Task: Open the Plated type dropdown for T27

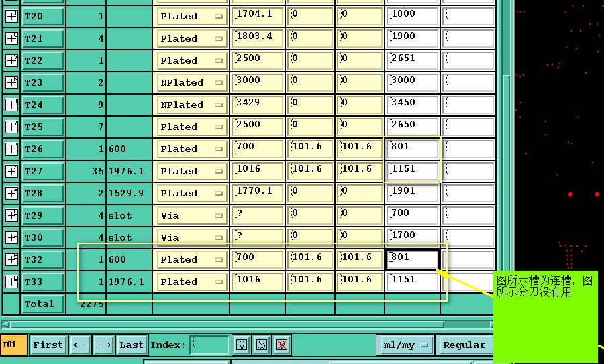Action: [191, 171]
